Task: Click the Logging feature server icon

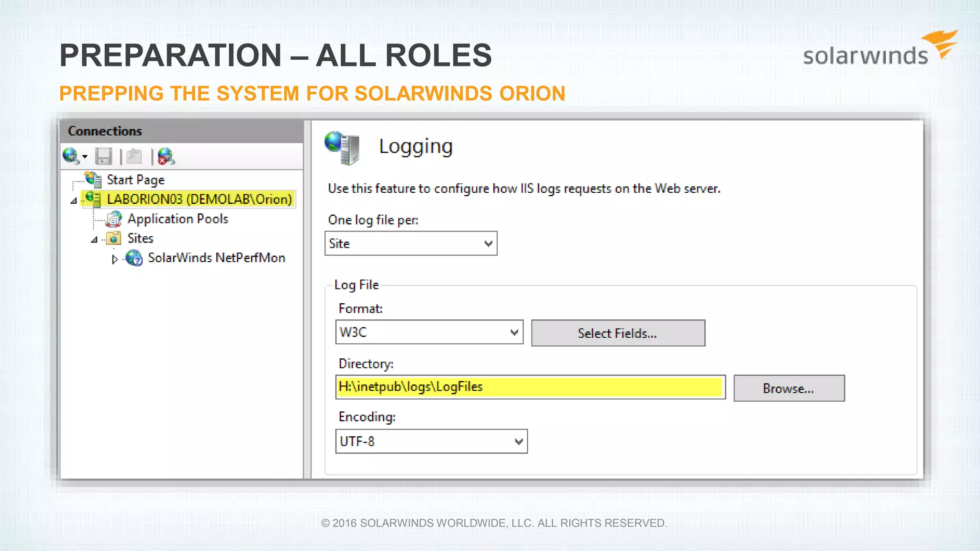Action: [342, 148]
